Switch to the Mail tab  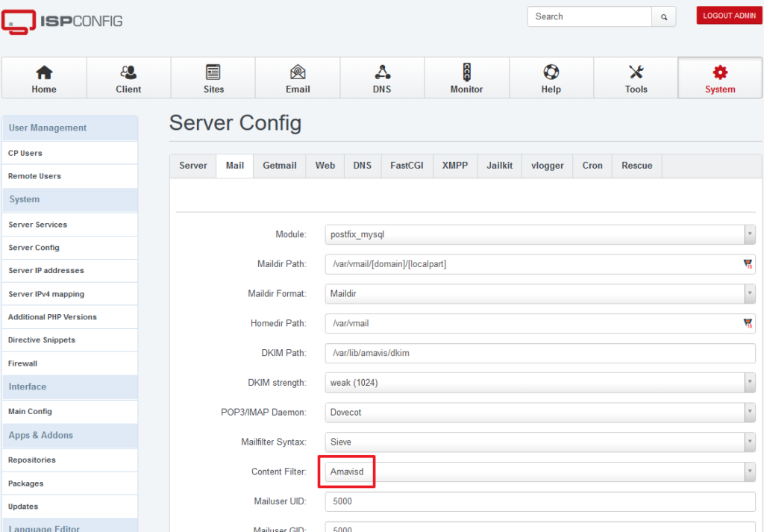[x=235, y=166]
